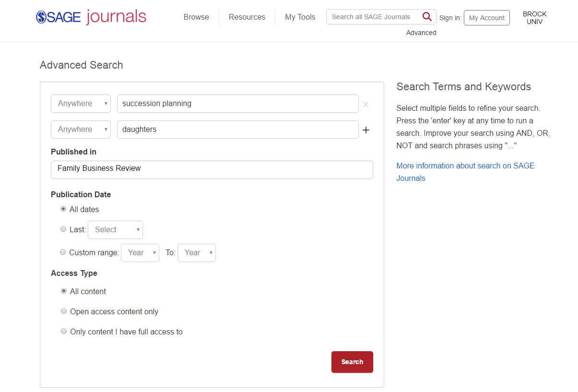Open the Resources menu

click(x=247, y=17)
